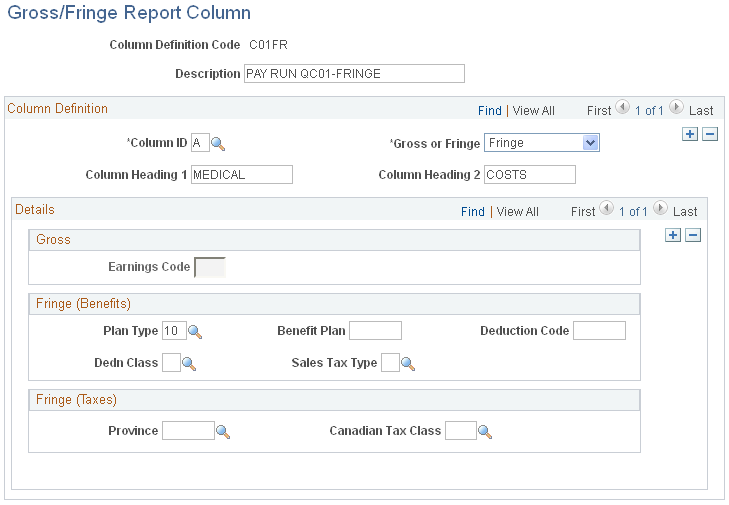Open the Plan Type lookup magnifier
Screen dimensions: 729x505
coord(195,332)
